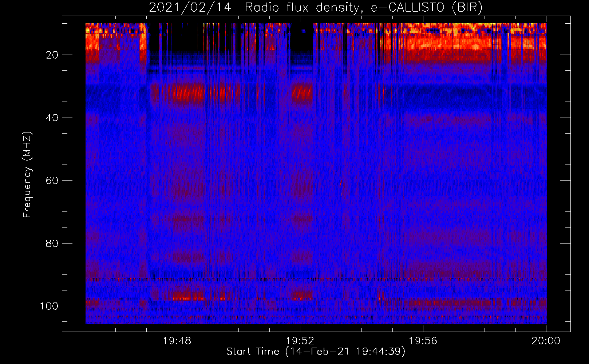
Task: Click the 80 frequency tick label
Action: coord(52,243)
